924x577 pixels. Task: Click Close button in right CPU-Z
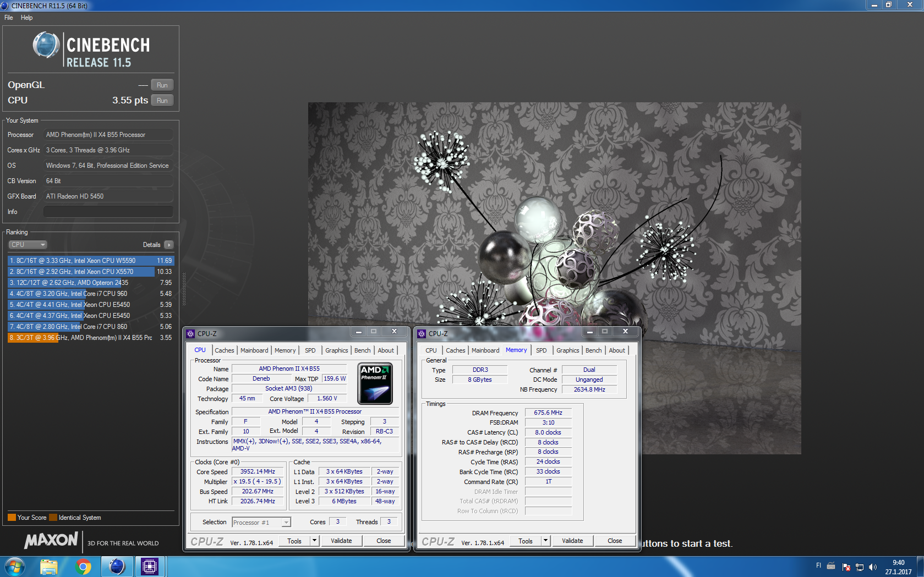click(x=615, y=541)
